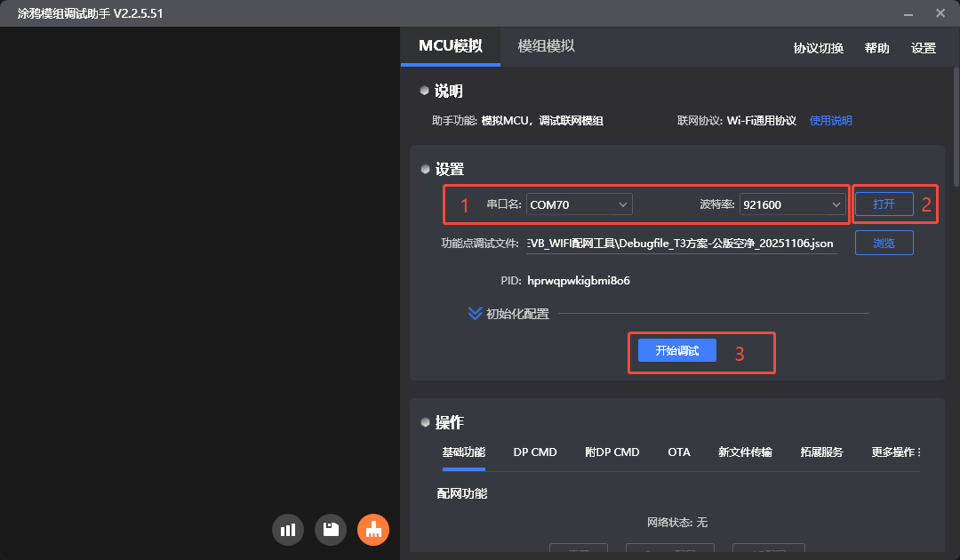This screenshot has width=960, height=560.
Task: Click the blue double-chevron before 初始化配置
Action: tap(474, 313)
